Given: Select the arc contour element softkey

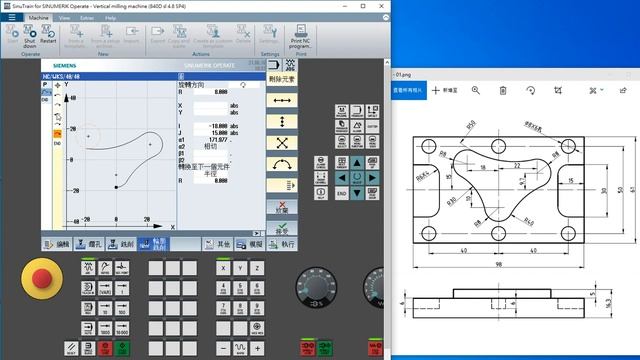Looking at the screenshot, I should 282,164.
